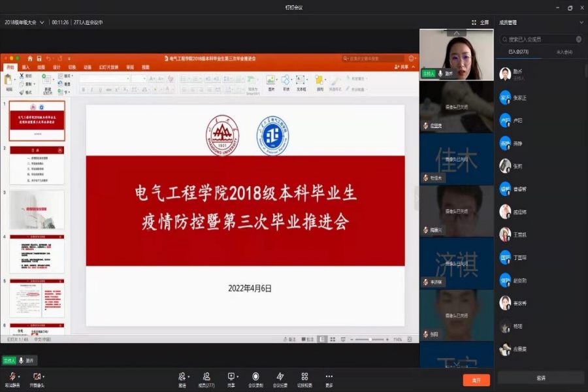
Task: Select the 佳木 participant video tile
Action: pos(457,159)
